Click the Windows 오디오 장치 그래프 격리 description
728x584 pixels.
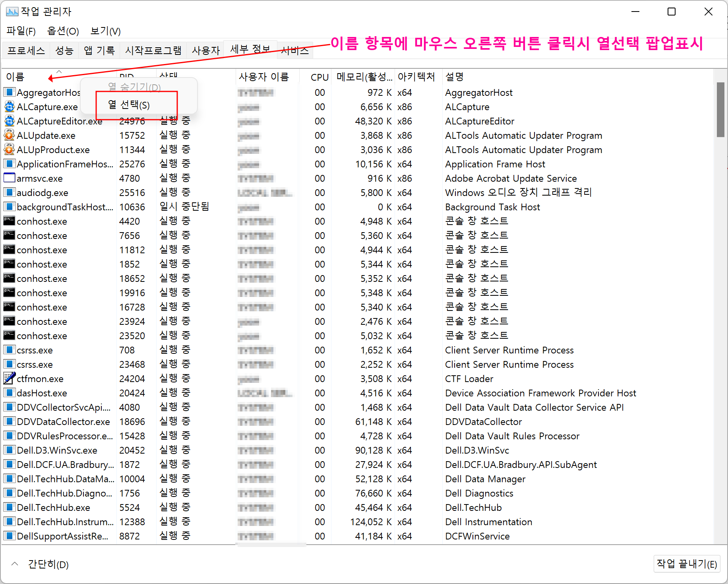coord(519,192)
